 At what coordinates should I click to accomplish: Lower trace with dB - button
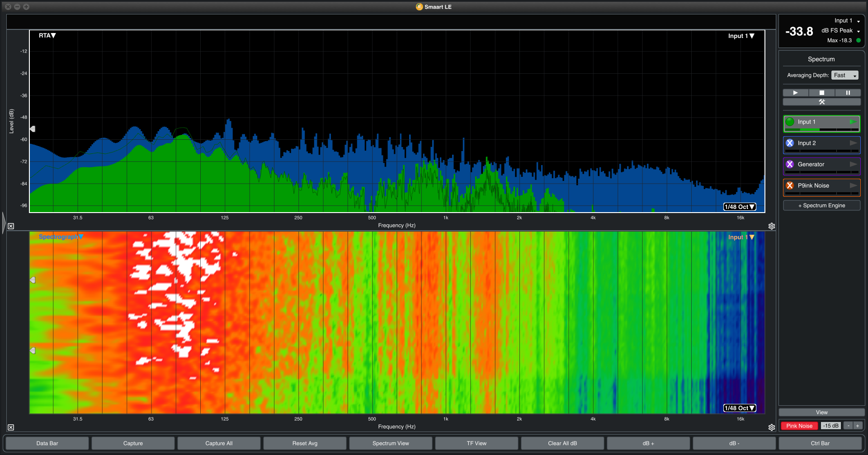(x=734, y=443)
